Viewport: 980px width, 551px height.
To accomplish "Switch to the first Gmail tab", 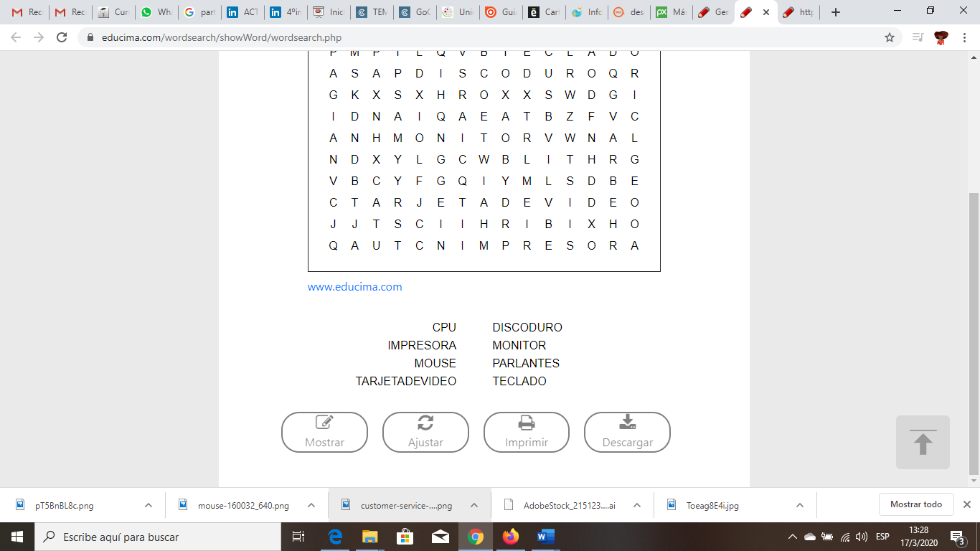I will click(x=27, y=12).
